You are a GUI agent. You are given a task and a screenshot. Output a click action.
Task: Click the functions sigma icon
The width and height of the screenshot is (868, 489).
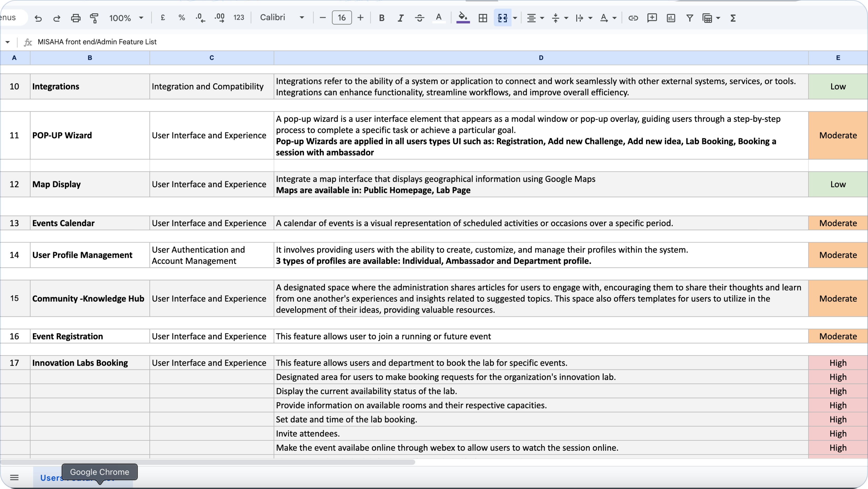(x=733, y=18)
